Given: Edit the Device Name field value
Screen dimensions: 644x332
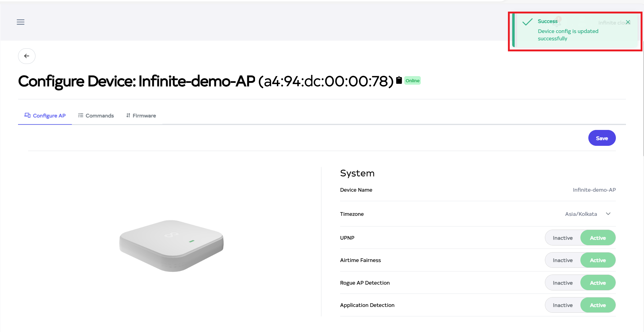Looking at the screenshot, I should pos(594,190).
